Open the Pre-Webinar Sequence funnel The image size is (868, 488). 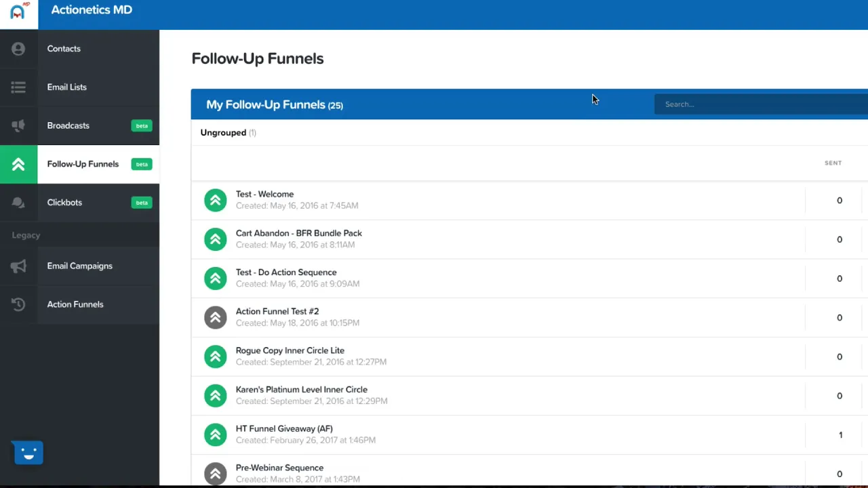[x=279, y=468]
